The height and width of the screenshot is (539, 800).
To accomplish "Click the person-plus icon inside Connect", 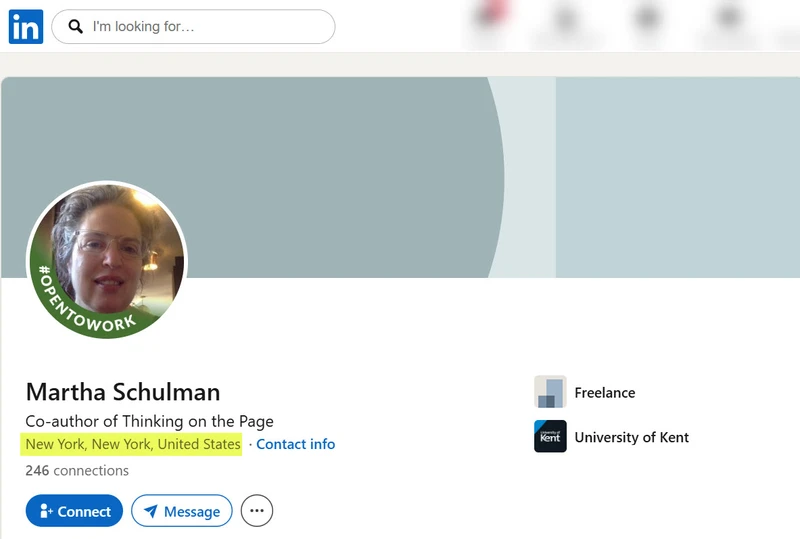I will pyautogui.click(x=46, y=510).
